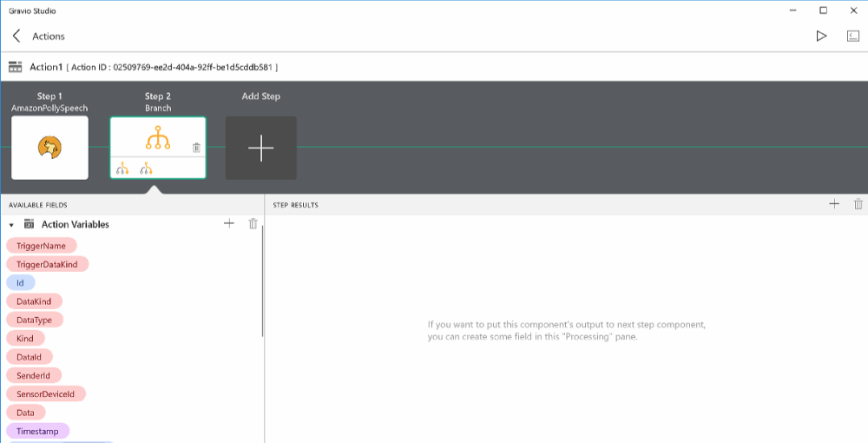Add a new step with plus tile
Screen dimensions: 868x443
[260, 148]
